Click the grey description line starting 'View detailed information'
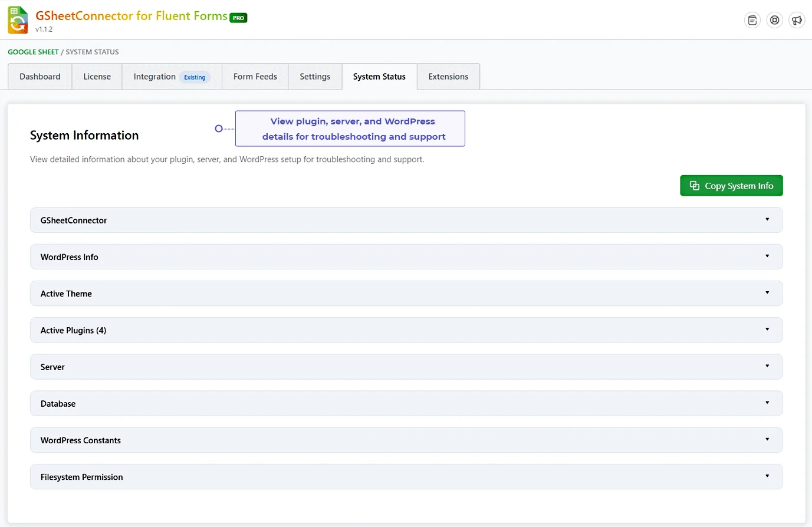Screen dimensions: 812x527 [227, 159]
